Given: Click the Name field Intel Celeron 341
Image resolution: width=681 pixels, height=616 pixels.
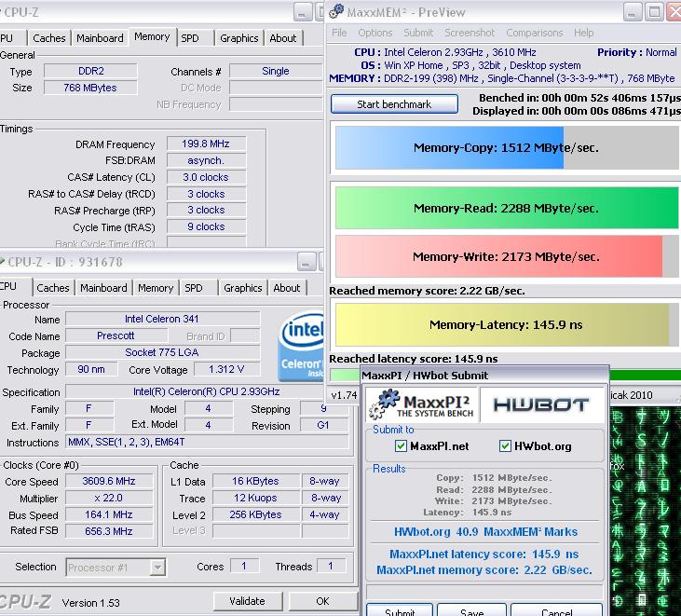Looking at the screenshot, I should click(x=162, y=319).
